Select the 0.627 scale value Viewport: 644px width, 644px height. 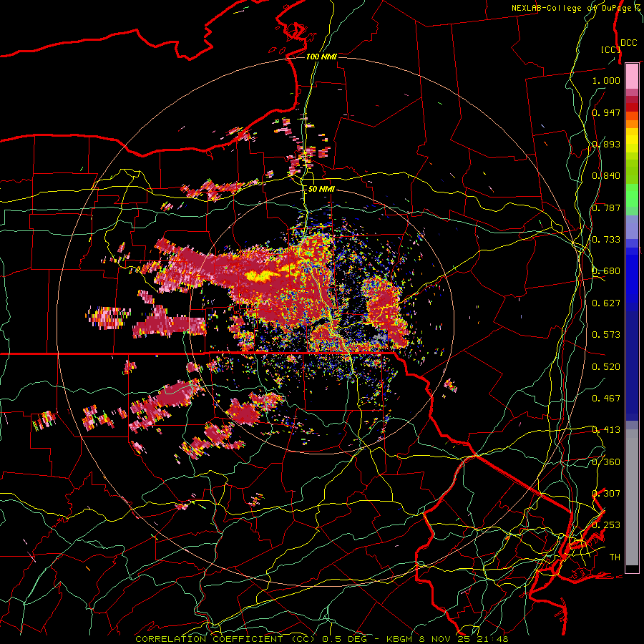(606, 303)
